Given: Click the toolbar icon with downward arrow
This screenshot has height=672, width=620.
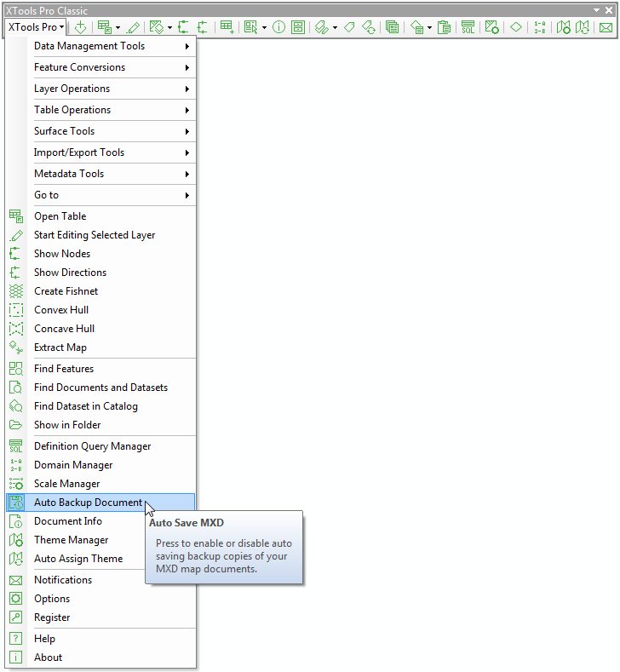Looking at the screenshot, I should coord(81,27).
